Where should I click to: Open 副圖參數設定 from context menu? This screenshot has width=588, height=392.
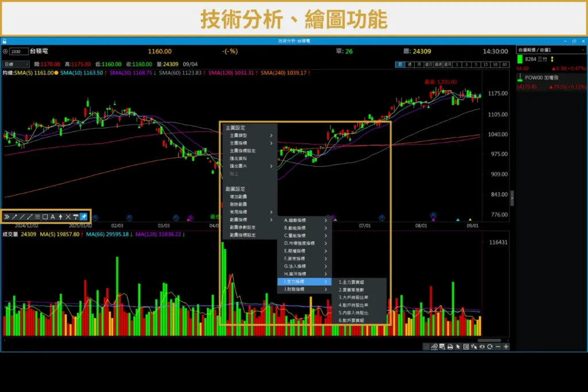coord(242,227)
